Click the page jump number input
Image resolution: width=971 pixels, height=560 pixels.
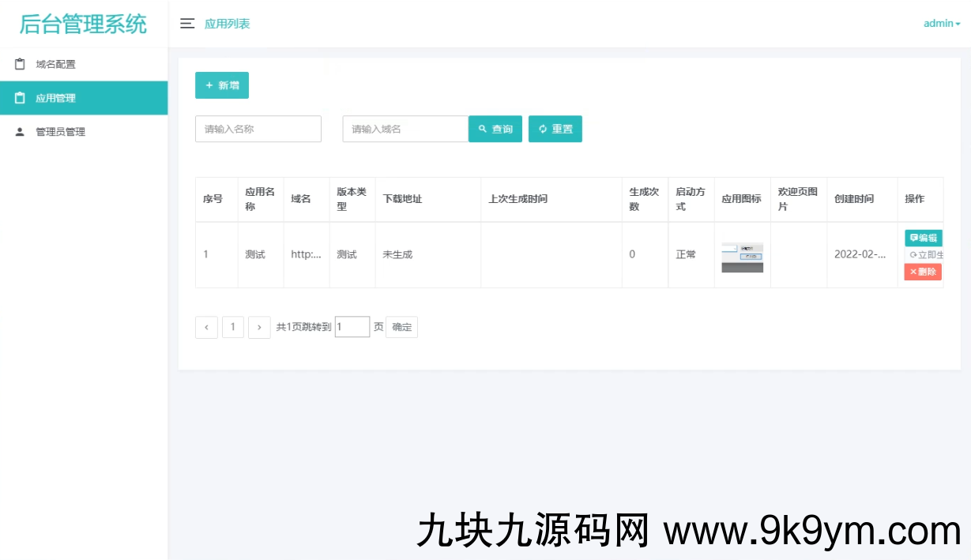point(352,327)
